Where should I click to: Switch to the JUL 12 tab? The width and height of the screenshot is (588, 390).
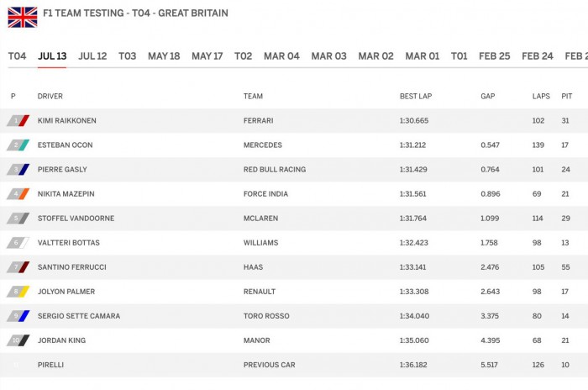[x=92, y=56]
